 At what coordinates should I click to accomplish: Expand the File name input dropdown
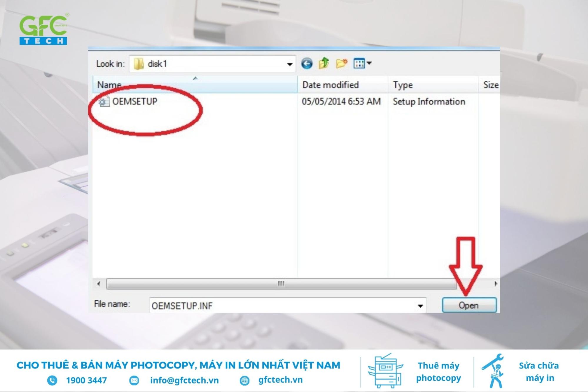[420, 305]
